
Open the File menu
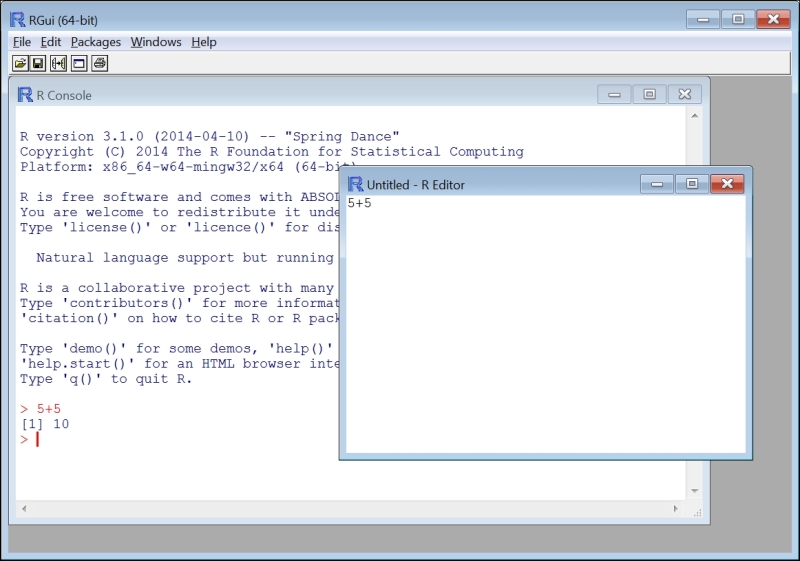click(x=22, y=42)
